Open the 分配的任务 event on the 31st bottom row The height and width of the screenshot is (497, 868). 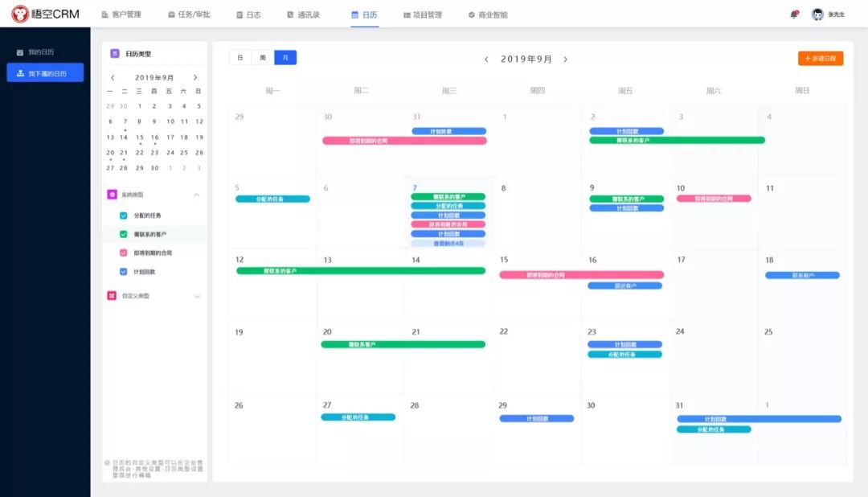[x=714, y=429]
